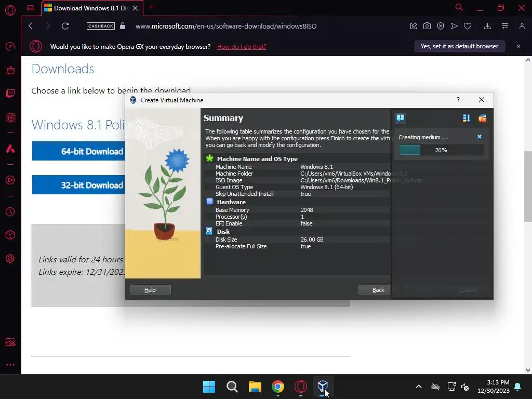Viewport: 532px width, 399px height.
Task: Open Easy Setup sliders icon
Action: (505, 26)
